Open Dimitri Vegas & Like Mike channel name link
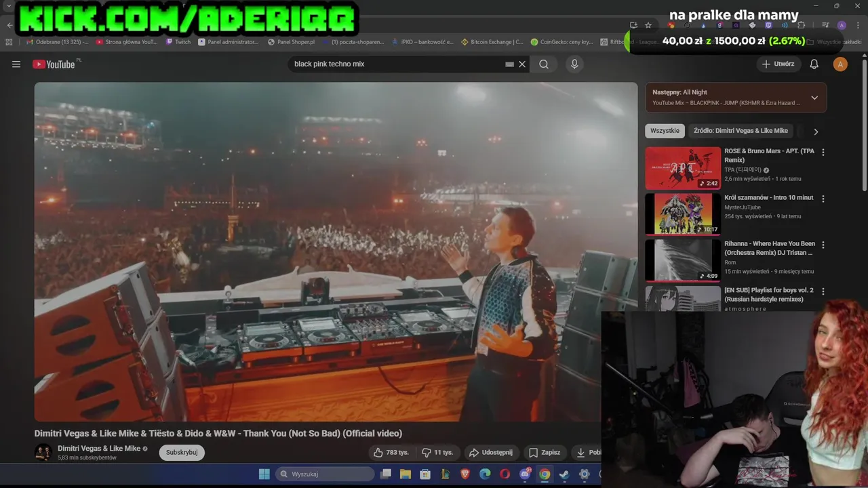 coord(99,449)
